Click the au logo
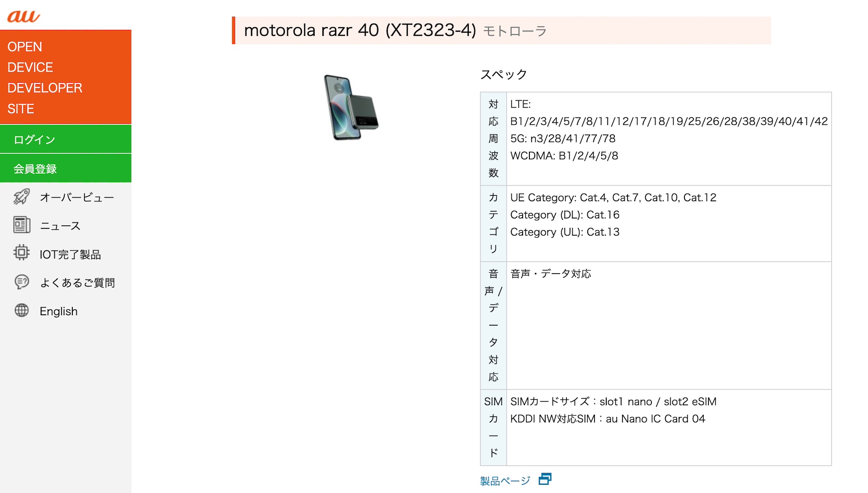 pos(24,16)
